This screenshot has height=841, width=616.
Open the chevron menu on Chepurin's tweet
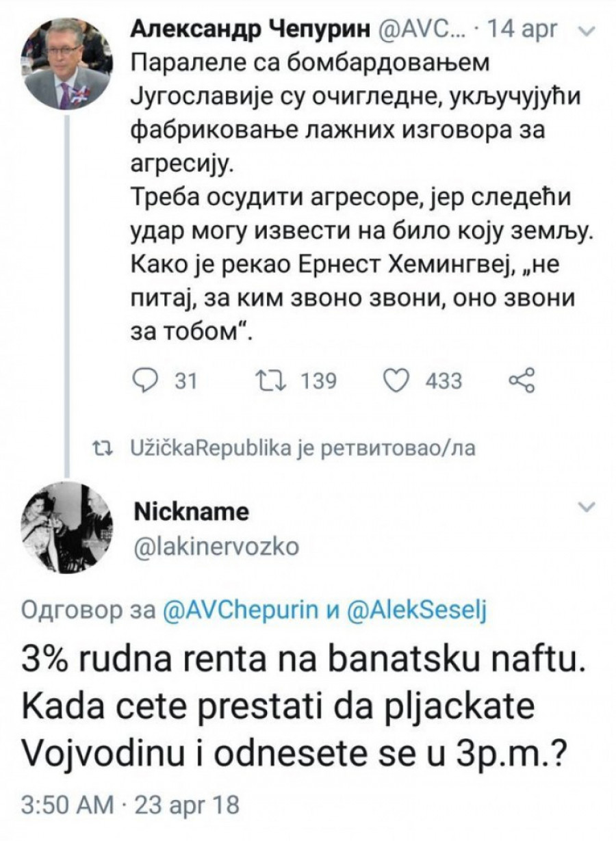click(587, 30)
